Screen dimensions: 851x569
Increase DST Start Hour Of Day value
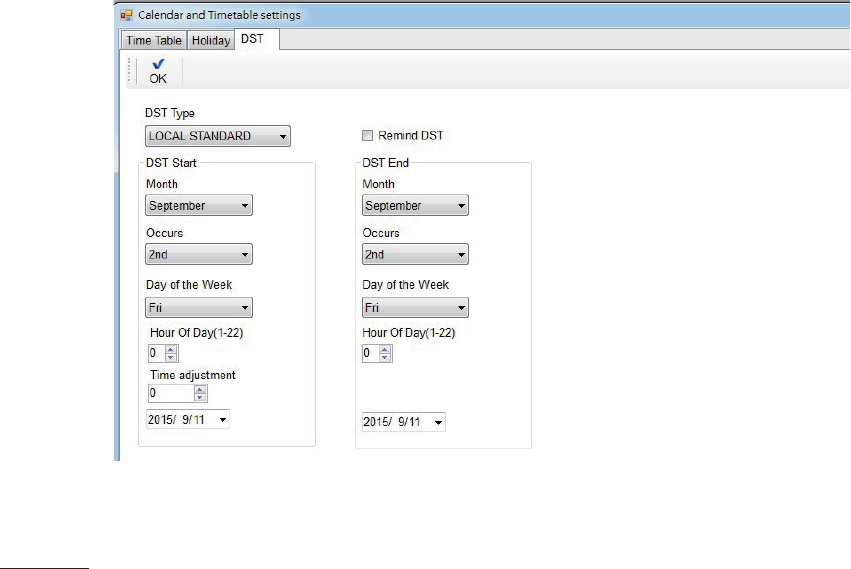tap(171, 350)
